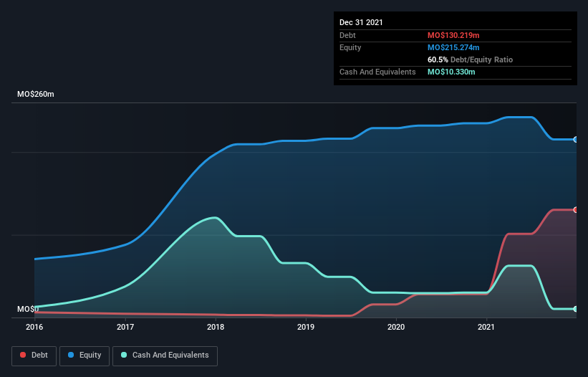Viewport: 588px width, 377px height.
Task: Click the Dec 31 2021 tooltip date
Action: point(361,22)
